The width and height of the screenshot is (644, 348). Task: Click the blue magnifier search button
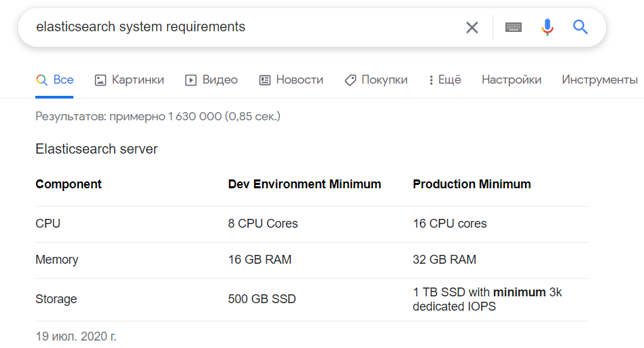[580, 27]
